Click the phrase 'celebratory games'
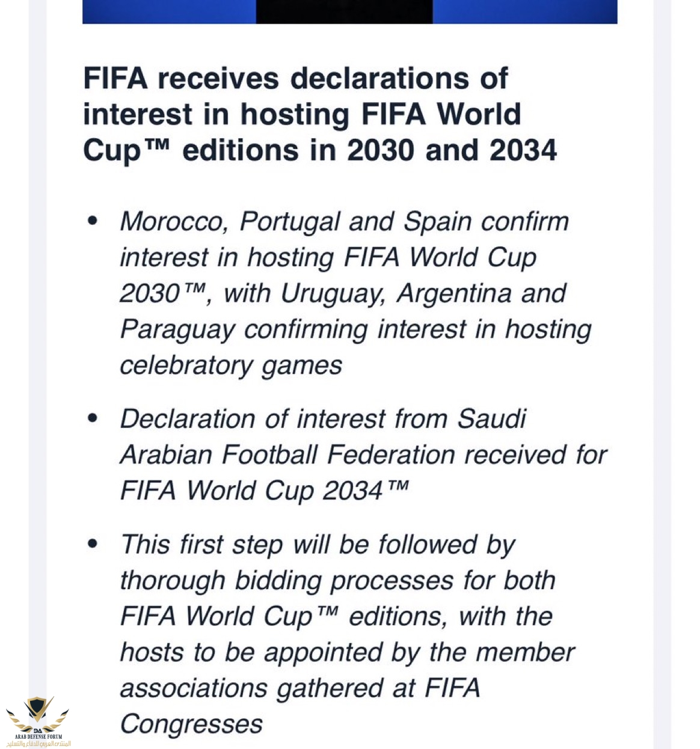This screenshot has width=700, height=749. tap(231, 366)
